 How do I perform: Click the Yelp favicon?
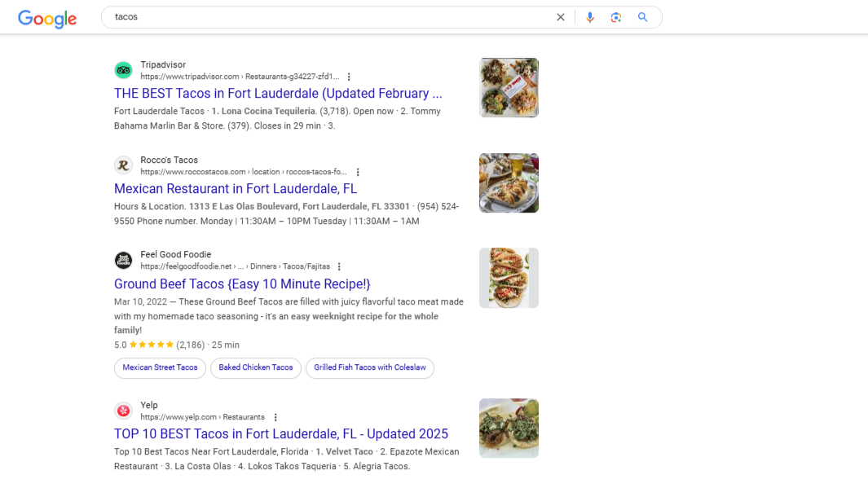pyautogui.click(x=123, y=411)
